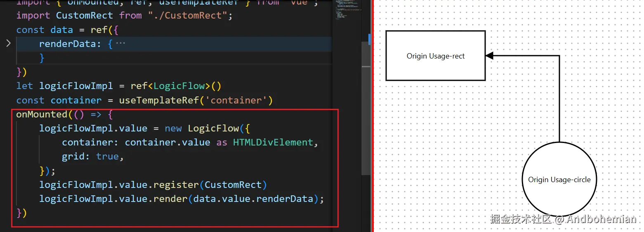Click 'const container' variable name
Viewport: 644px width, 232px height.
76,100
